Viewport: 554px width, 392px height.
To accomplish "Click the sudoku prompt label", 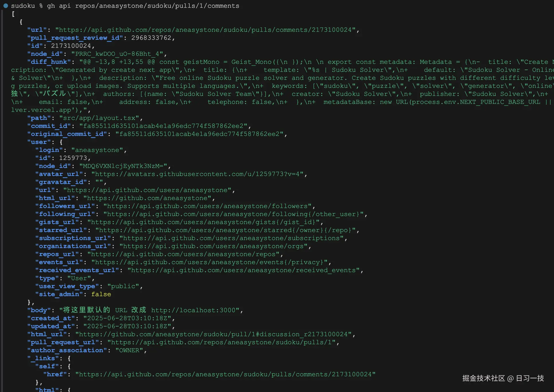I will [23, 5].
